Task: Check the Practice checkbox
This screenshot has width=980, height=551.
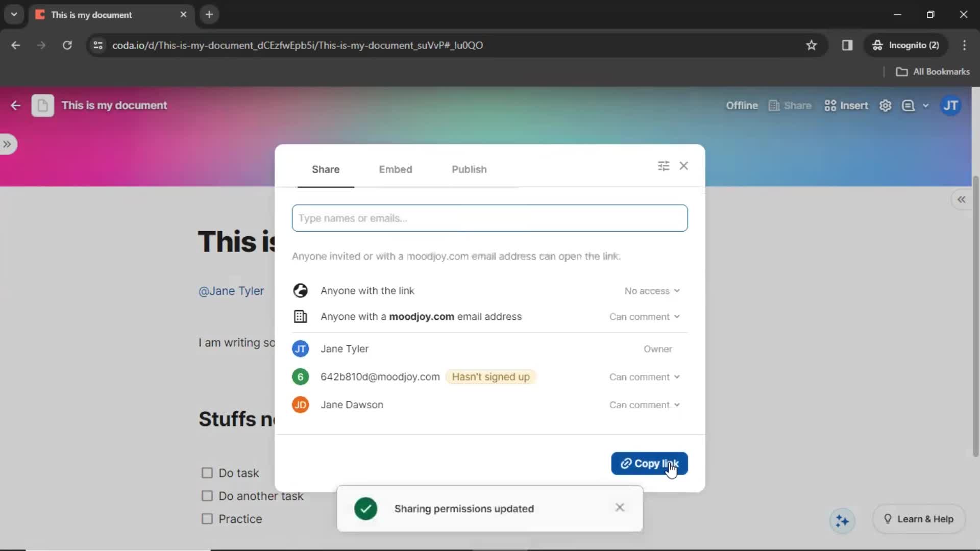Action: (x=207, y=519)
